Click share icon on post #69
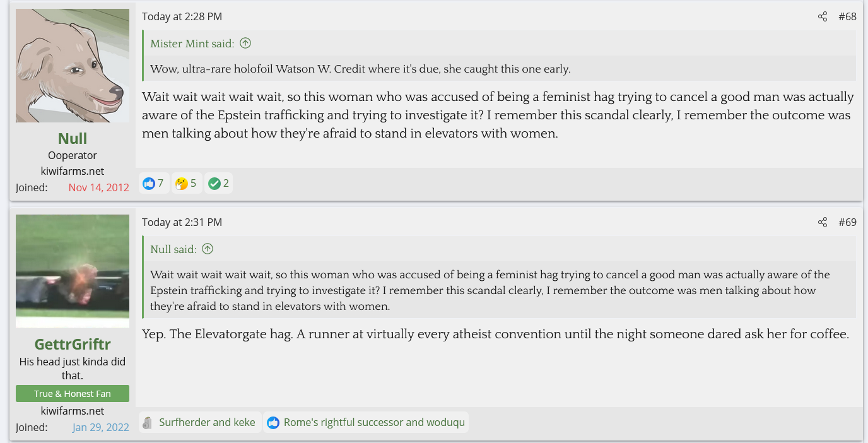The width and height of the screenshot is (868, 443). pyautogui.click(x=822, y=222)
